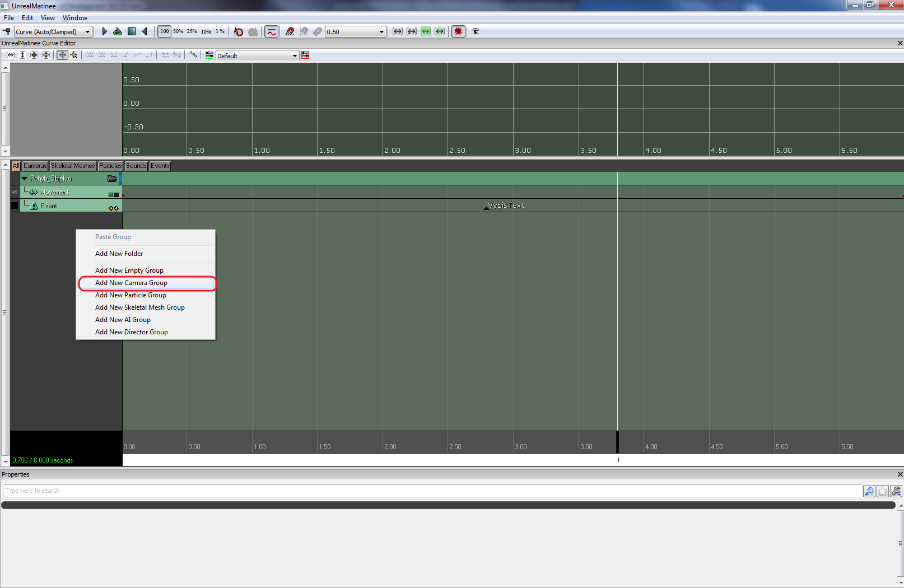The height and width of the screenshot is (588, 904).
Task: Click the fourth fit icon in curve toolbar
Action: tap(46, 55)
